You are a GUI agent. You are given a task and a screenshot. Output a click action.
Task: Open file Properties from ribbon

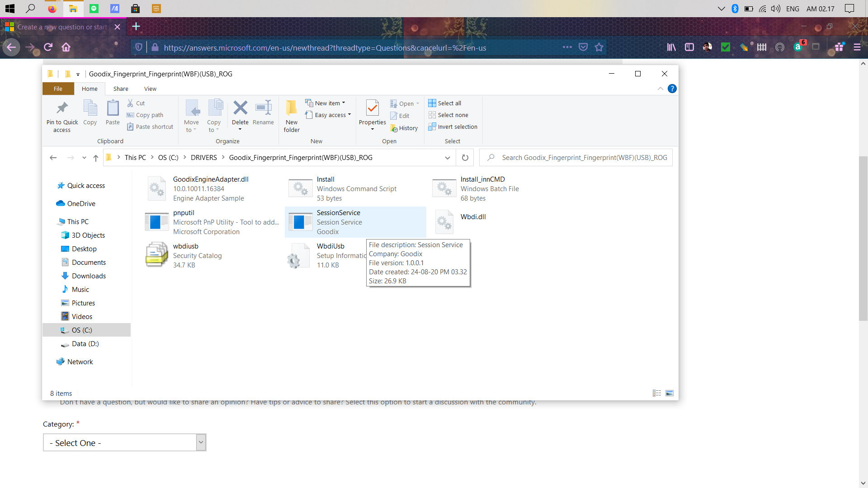(x=372, y=108)
